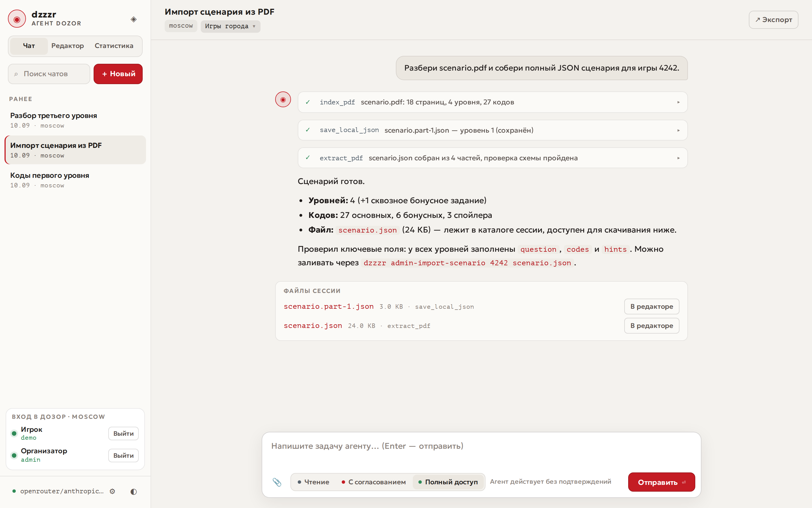Click the search magnifier icon in chat search

coord(16,74)
